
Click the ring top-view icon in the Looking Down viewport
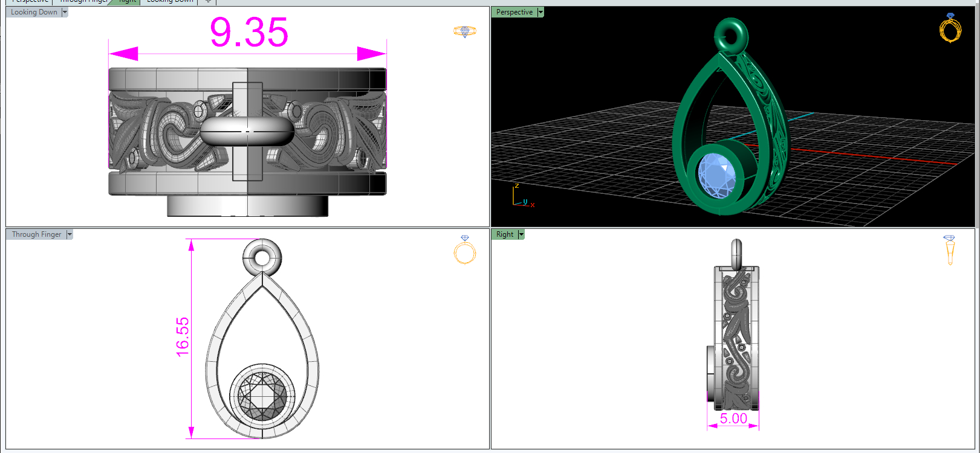click(465, 31)
